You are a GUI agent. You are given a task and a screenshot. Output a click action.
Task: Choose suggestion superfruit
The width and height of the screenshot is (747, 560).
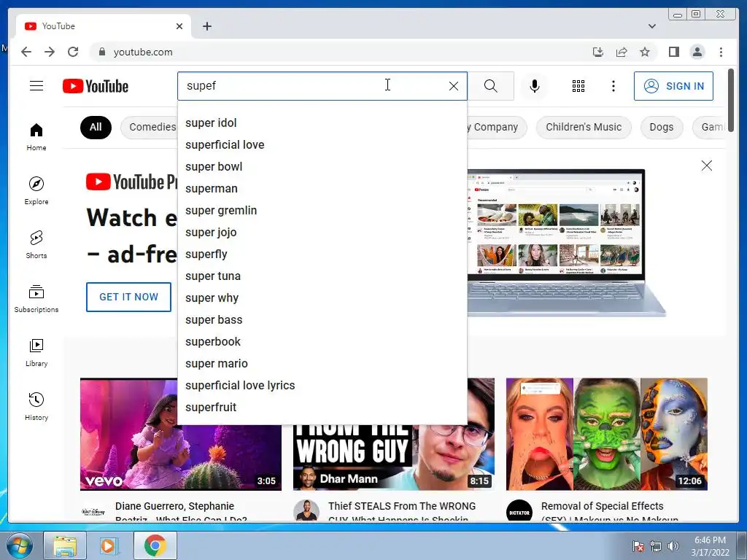pyautogui.click(x=322, y=408)
